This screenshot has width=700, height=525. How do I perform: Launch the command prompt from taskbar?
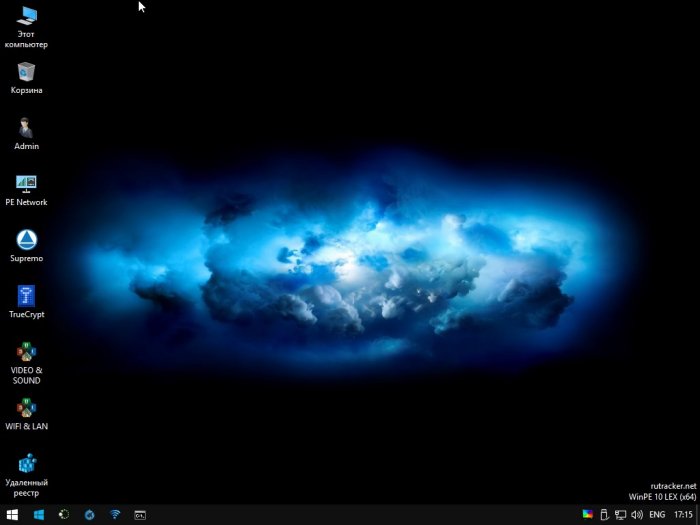140,515
